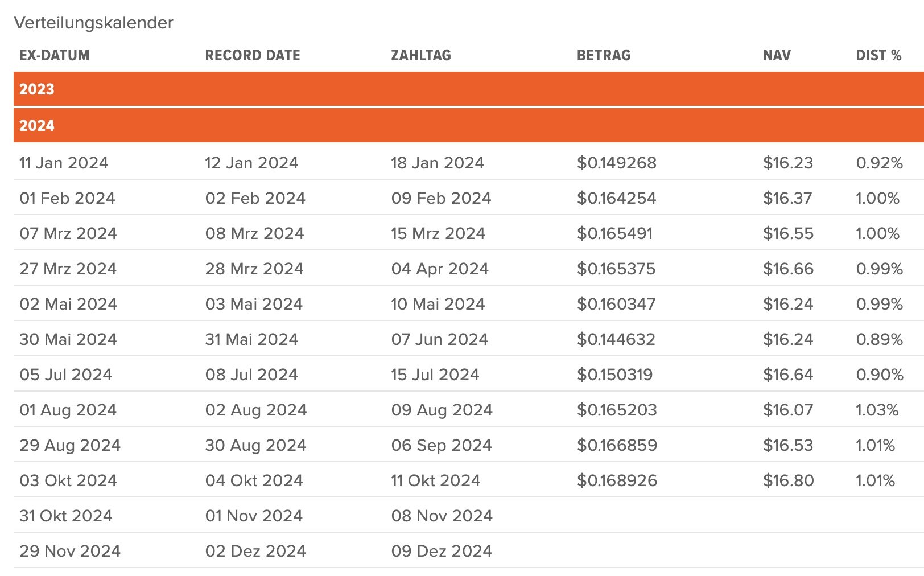Image resolution: width=924 pixels, height=576 pixels.
Task: Select the 11 Jan 2024 ex-date cell
Action: click(x=64, y=163)
